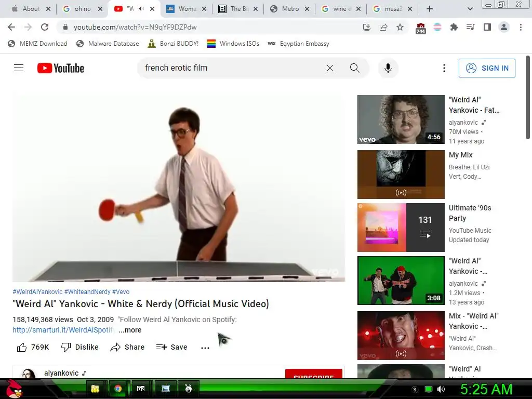Click the #WhiteandNerdy hashtag
Screen dimensions: 532x399
point(87,292)
